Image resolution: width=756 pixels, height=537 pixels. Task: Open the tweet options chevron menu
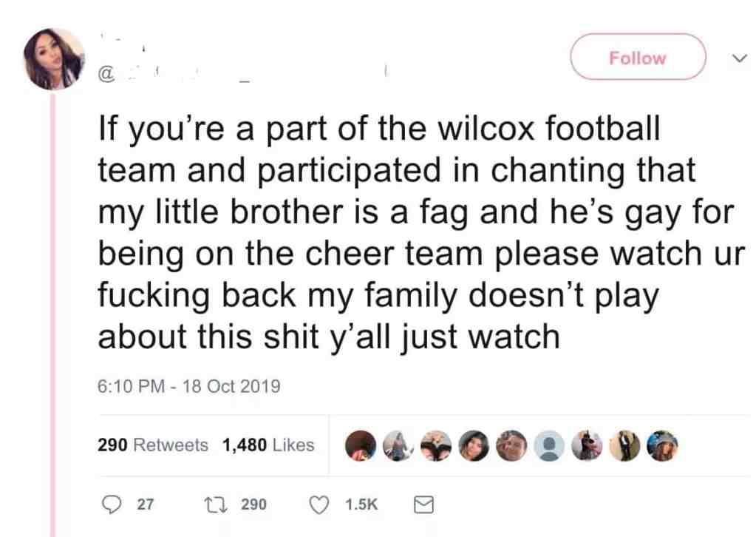click(x=739, y=58)
